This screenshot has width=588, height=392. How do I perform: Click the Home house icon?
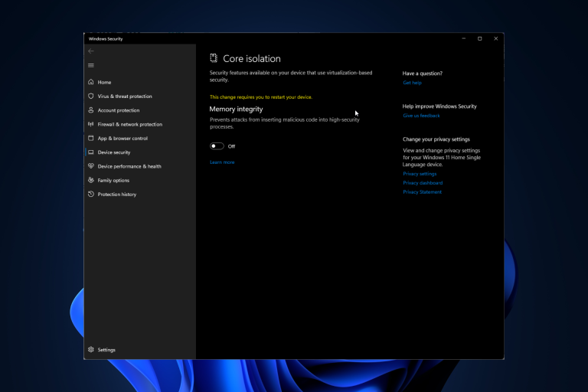pos(91,82)
